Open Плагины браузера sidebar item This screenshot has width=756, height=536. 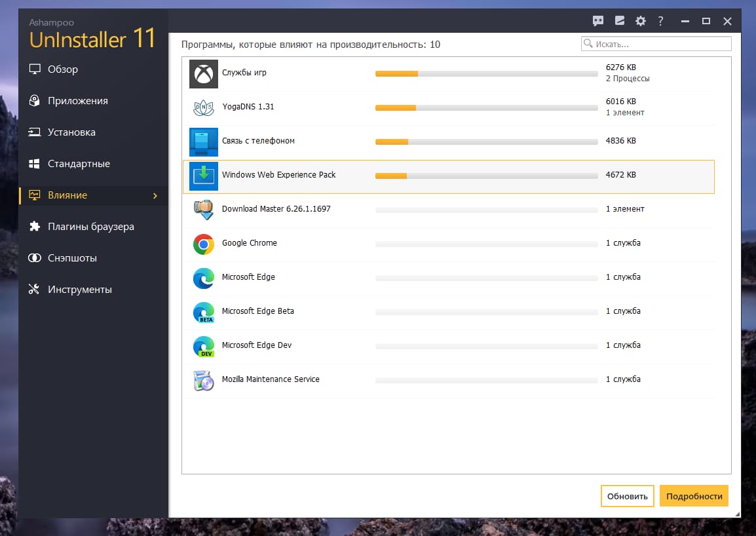pos(90,227)
